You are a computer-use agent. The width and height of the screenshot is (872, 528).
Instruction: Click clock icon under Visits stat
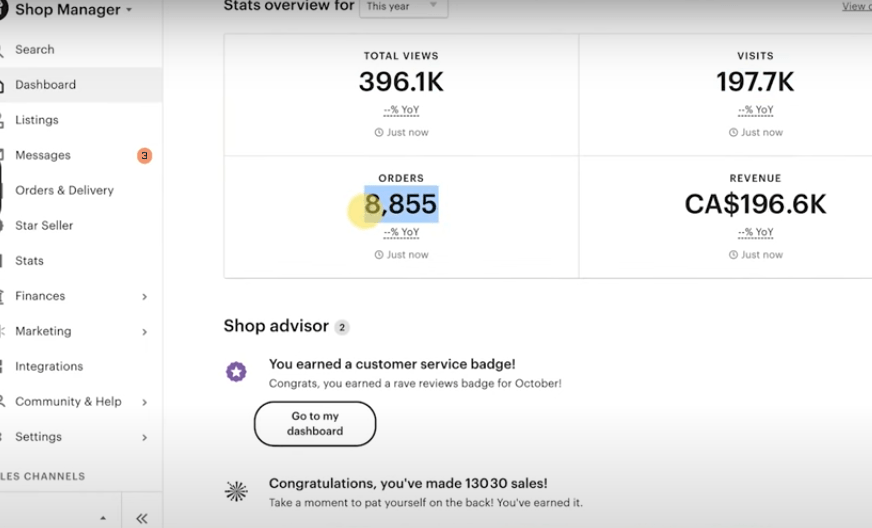click(x=733, y=132)
